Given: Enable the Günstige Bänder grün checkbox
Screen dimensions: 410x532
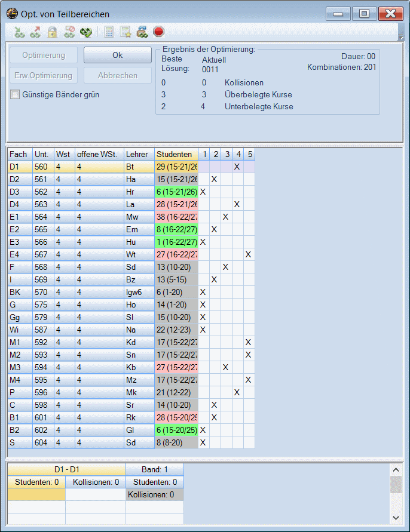Looking at the screenshot, I should 16,94.
